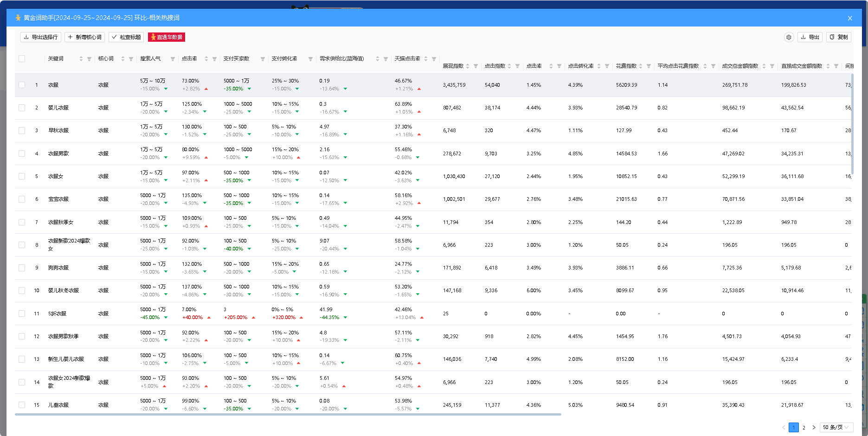Toggle the select-all header checkbox
868x436 pixels.
pos(22,59)
